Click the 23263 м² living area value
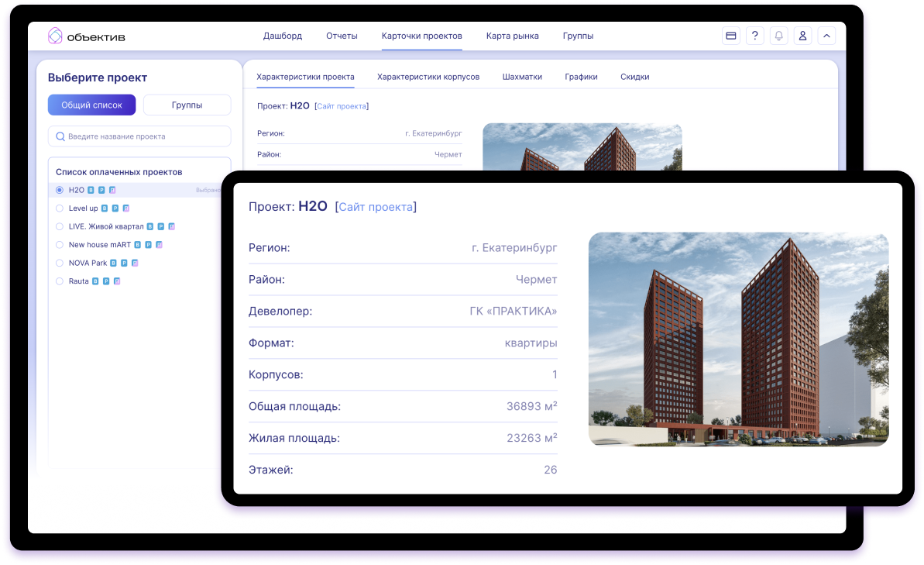This screenshot has height=565, width=924. 531,438
